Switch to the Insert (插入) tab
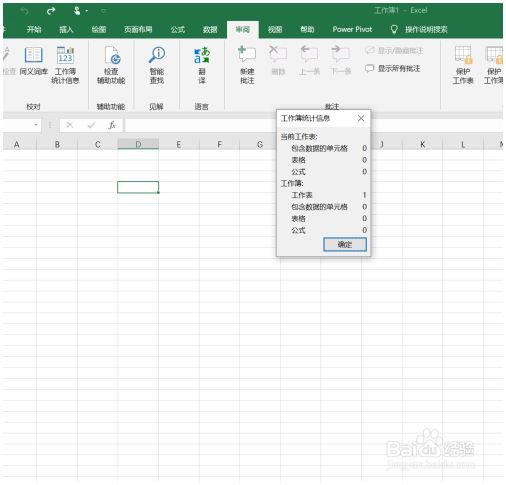Image resolution: width=506 pixels, height=485 pixels. coord(66,29)
